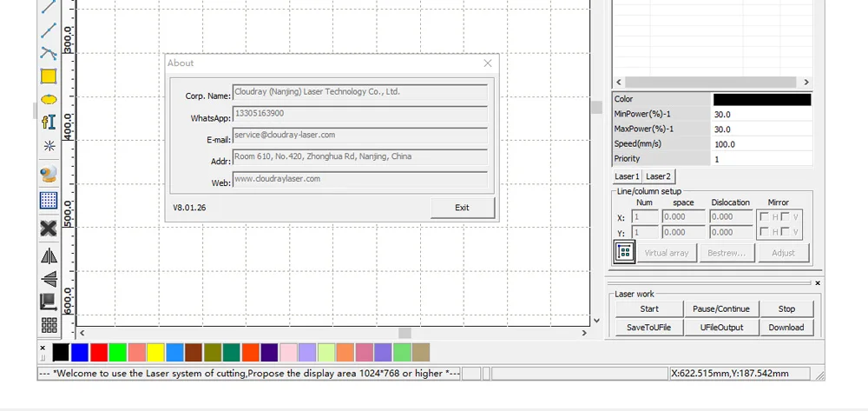
Task: Close the color palette bar
Action: 43,348
